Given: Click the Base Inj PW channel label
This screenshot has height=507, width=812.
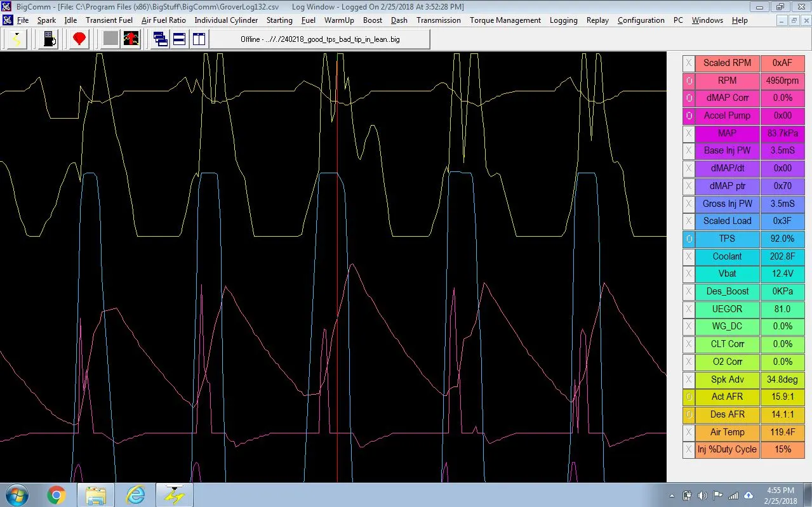Looking at the screenshot, I should coord(728,150).
